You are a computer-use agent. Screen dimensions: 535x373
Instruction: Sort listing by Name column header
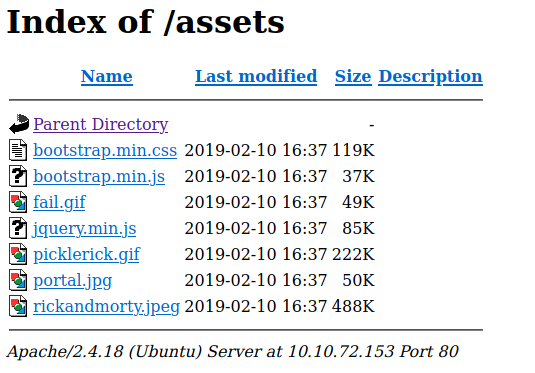pos(107,76)
